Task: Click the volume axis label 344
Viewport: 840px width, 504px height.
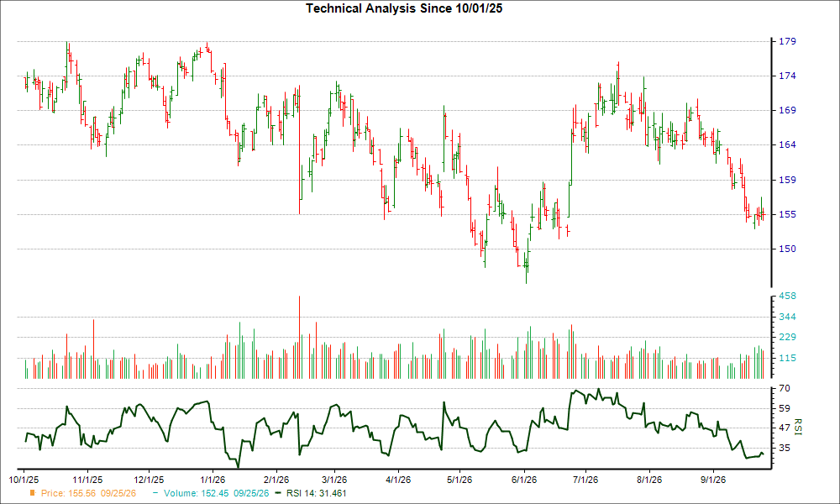Action: [787, 317]
